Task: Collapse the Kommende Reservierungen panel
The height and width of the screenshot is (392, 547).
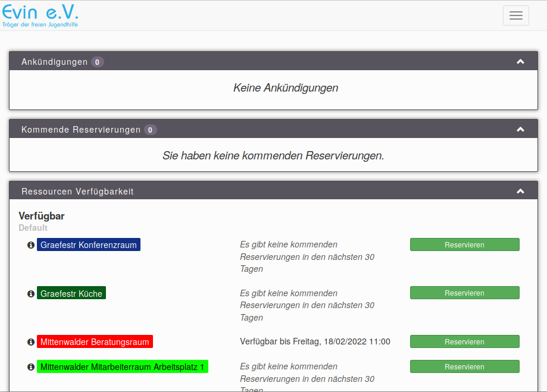Action: 520,130
